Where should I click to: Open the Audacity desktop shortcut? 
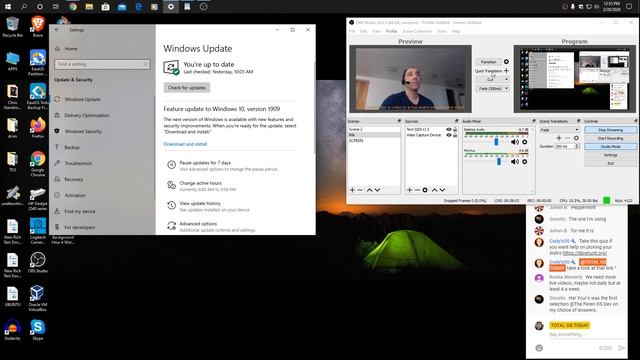click(x=12, y=330)
